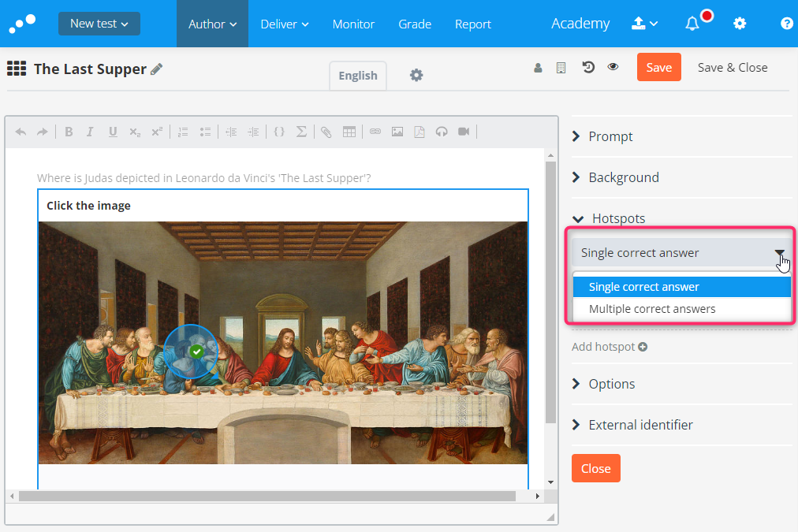Open the user icon beside Save
The height and width of the screenshot is (532, 798).
click(x=538, y=68)
